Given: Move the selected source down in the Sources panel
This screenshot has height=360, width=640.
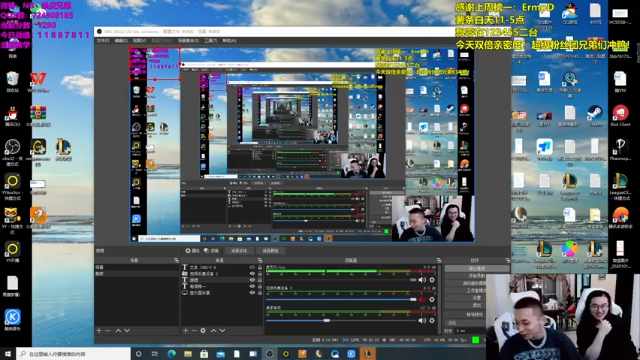Looking at the screenshot, I should [x=222, y=330].
